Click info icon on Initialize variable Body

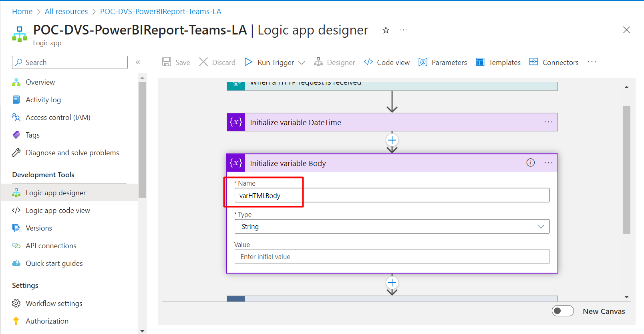point(530,162)
